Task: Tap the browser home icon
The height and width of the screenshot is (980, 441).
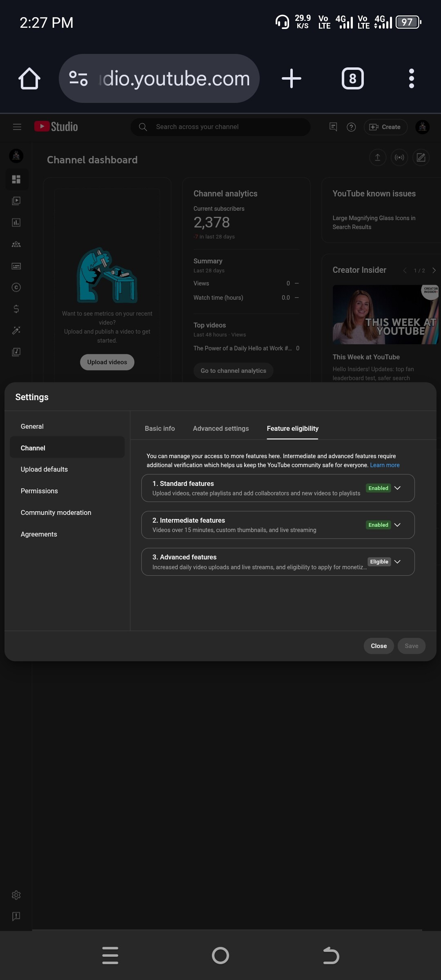Action: pyautogui.click(x=29, y=78)
